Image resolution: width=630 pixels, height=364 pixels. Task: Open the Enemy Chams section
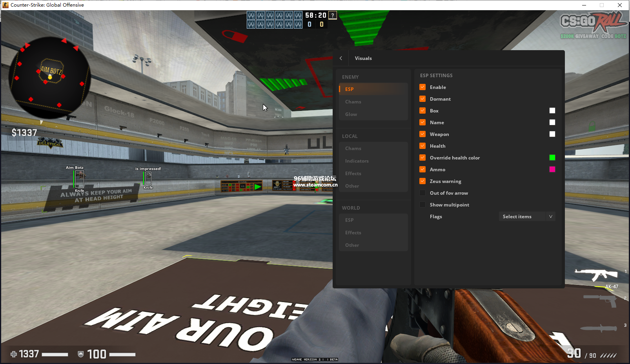coord(373,101)
